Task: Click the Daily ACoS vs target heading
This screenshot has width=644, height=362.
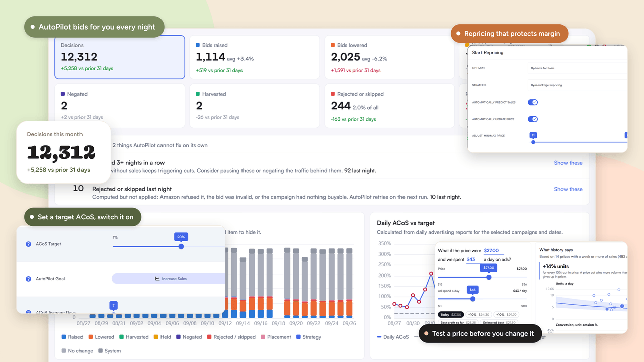Action: pyautogui.click(x=406, y=223)
